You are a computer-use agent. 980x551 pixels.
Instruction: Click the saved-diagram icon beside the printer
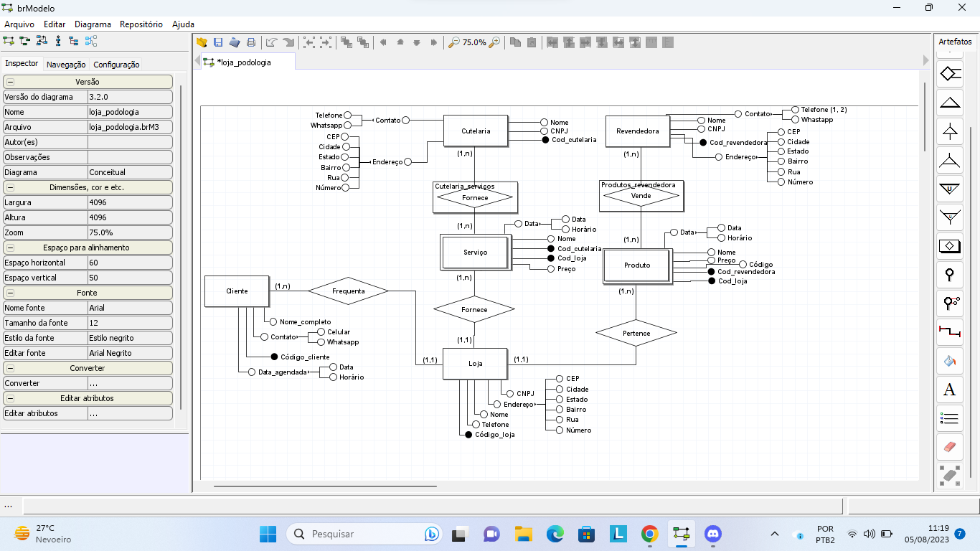click(x=235, y=42)
